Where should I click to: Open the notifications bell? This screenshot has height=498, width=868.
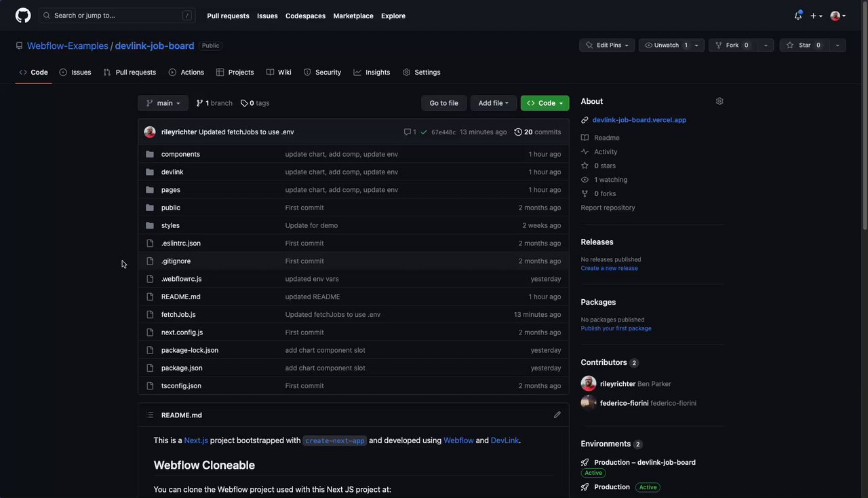(798, 16)
